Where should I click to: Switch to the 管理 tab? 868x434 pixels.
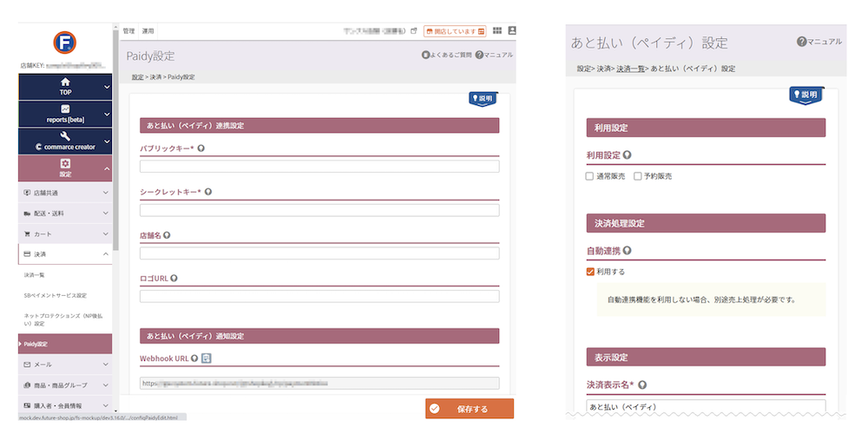129,31
